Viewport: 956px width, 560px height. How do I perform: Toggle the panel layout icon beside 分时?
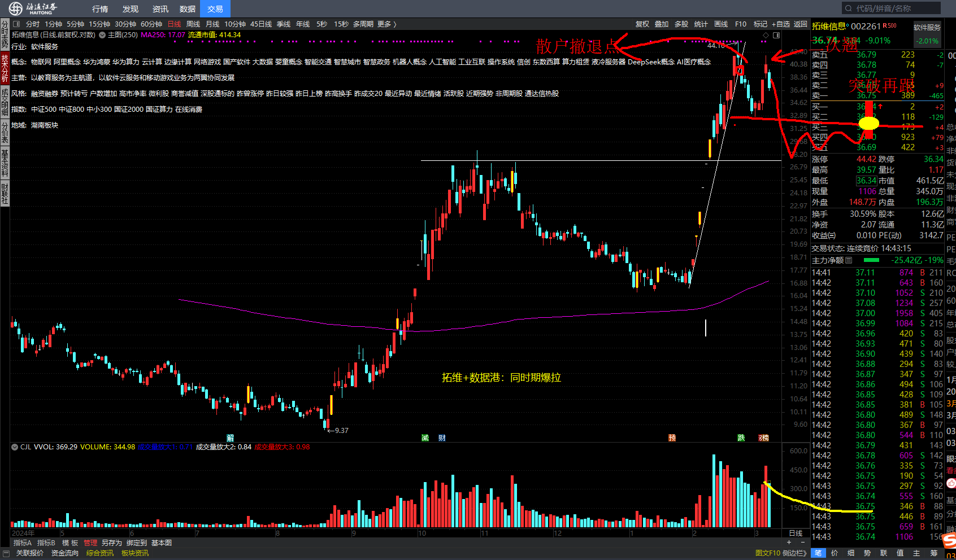pyautogui.click(x=16, y=24)
